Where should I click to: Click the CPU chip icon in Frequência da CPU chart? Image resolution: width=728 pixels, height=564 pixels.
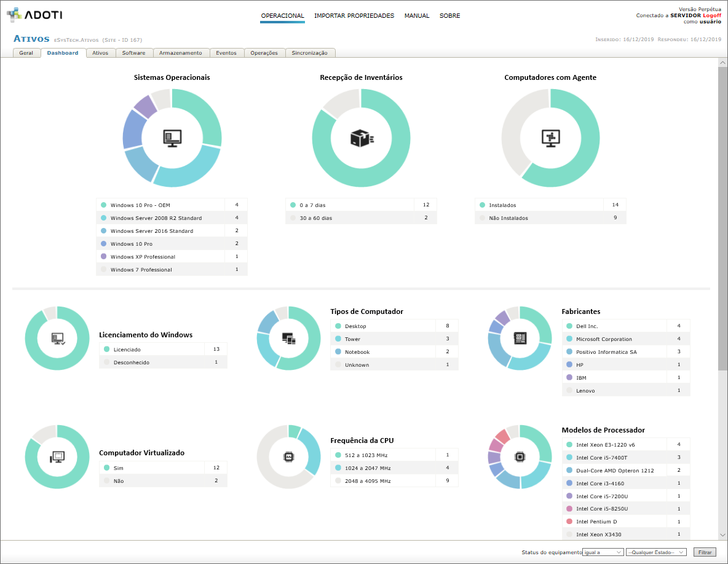tap(288, 456)
